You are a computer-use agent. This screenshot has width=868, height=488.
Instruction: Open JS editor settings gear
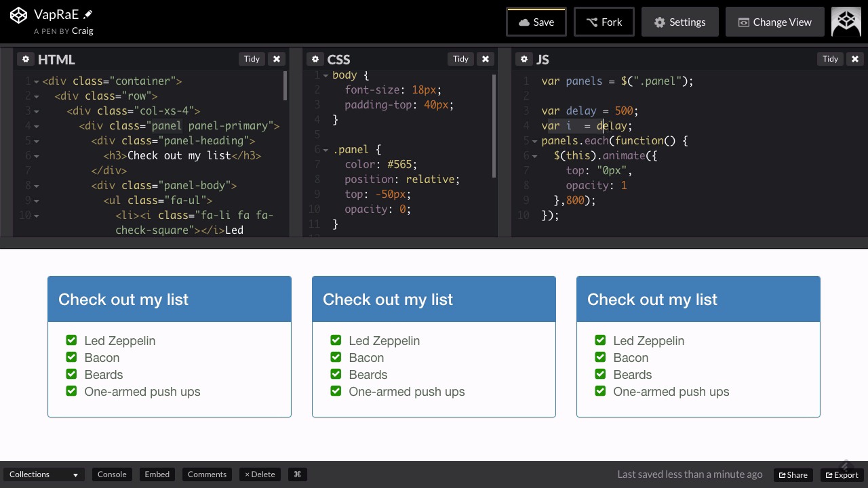coord(524,59)
